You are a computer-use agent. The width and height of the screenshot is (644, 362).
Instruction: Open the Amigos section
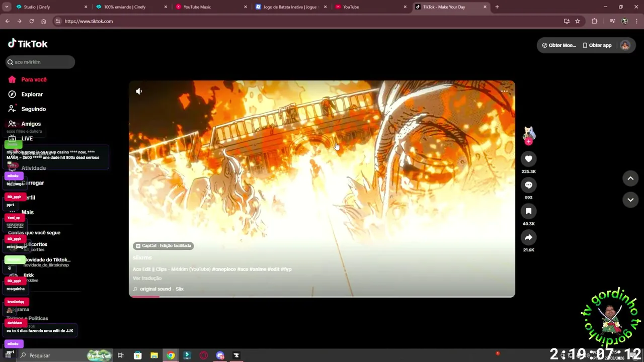[25, 124]
